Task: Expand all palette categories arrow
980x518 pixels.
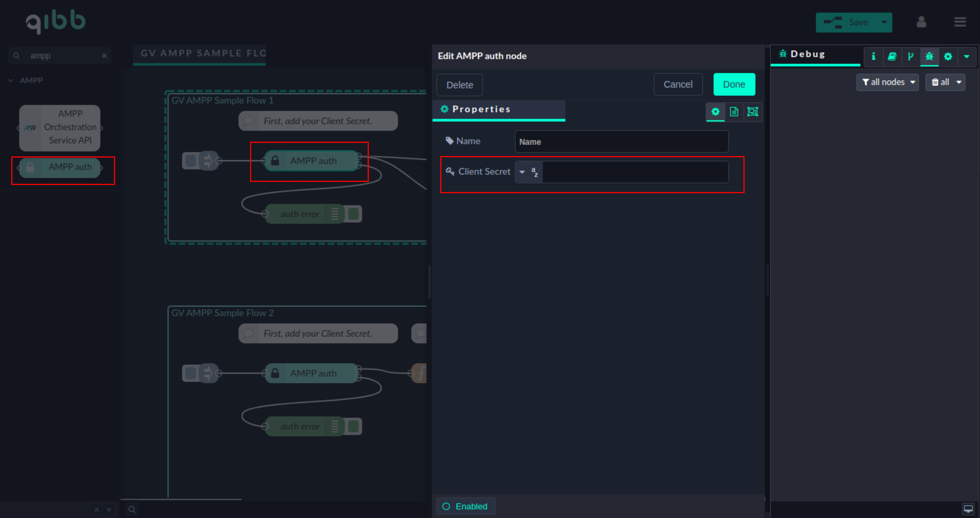Action: [109, 510]
